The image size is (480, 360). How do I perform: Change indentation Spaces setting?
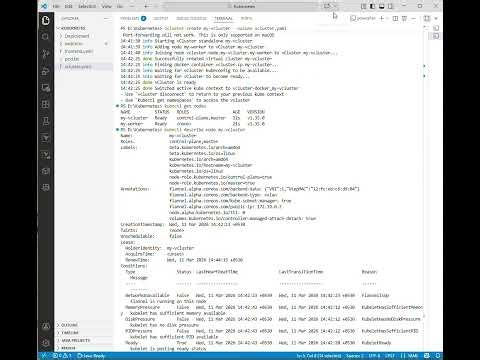tap(354, 356)
